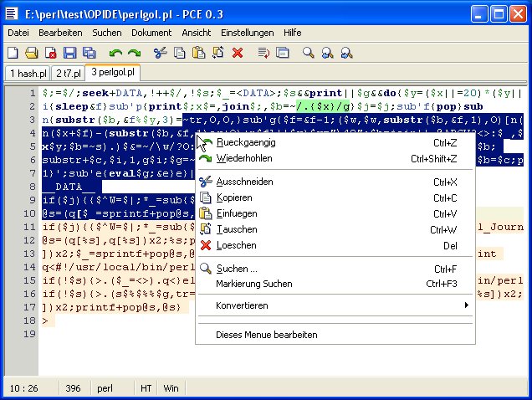Click the find previous magnifier icon
The height and width of the screenshot is (400, 532).
(327, 53)
